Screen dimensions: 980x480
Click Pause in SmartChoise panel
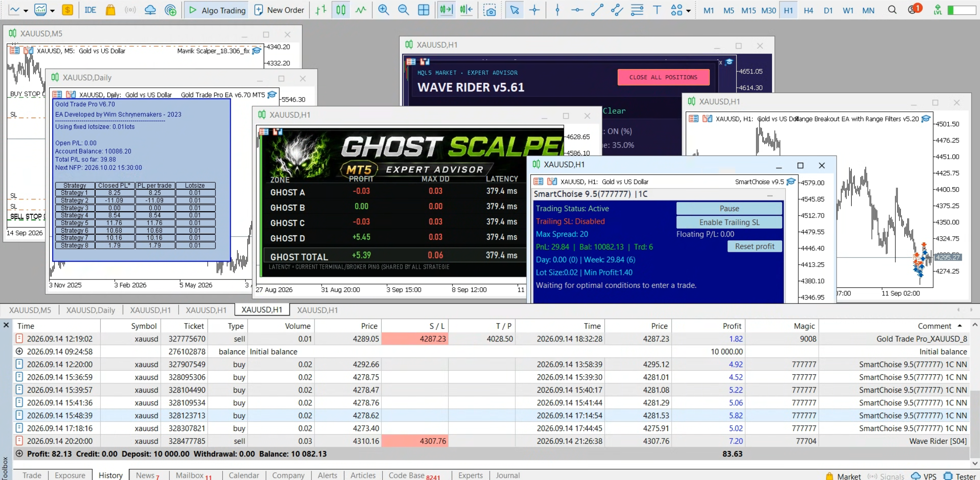click(x=729, y=208)
